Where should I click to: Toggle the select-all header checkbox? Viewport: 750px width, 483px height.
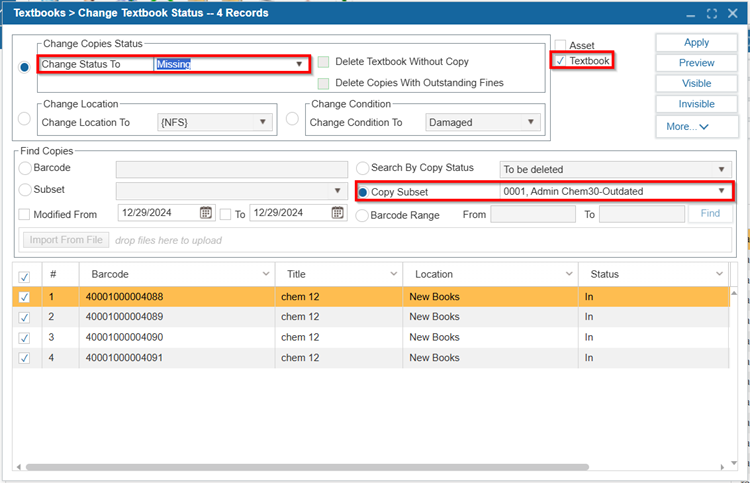24,276
